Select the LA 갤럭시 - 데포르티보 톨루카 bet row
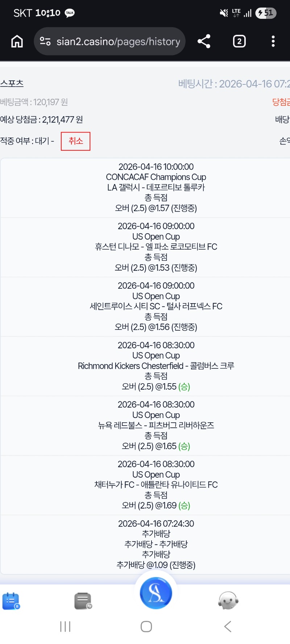This screenshot has height=644, width=290. click(156, 188)
